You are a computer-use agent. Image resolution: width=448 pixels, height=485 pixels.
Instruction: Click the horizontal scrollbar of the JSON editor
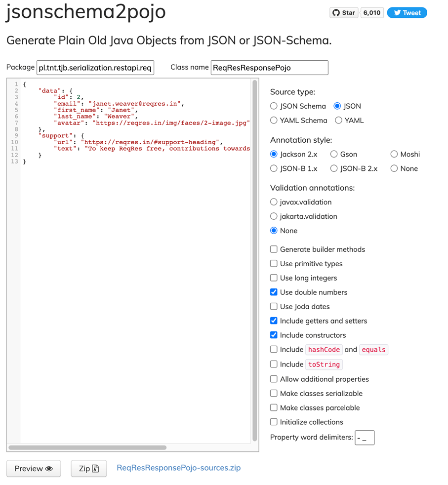[x=88, y=447]
